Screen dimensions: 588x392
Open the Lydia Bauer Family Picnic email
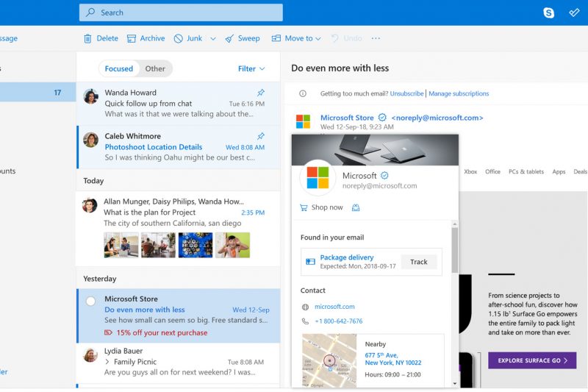coord(179,362)
